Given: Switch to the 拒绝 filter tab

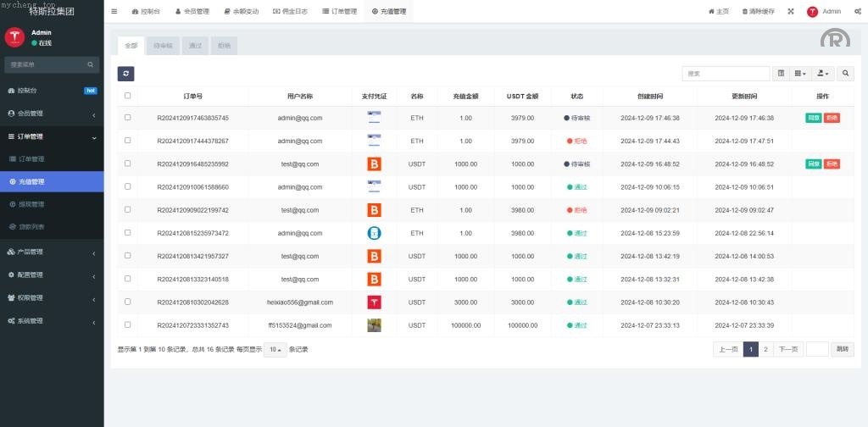Looking at the screenshot, I should click(x=224, y=46).
